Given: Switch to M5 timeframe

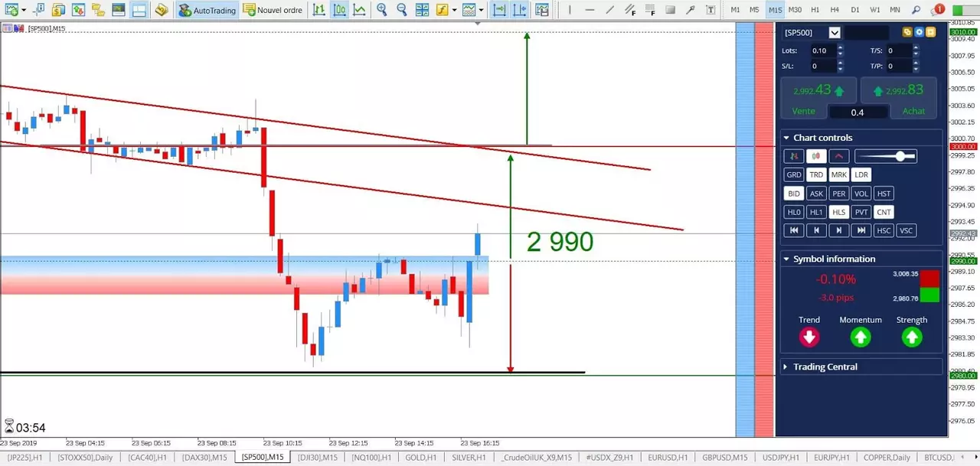Looking at the screenshot, I should [754, 10].
